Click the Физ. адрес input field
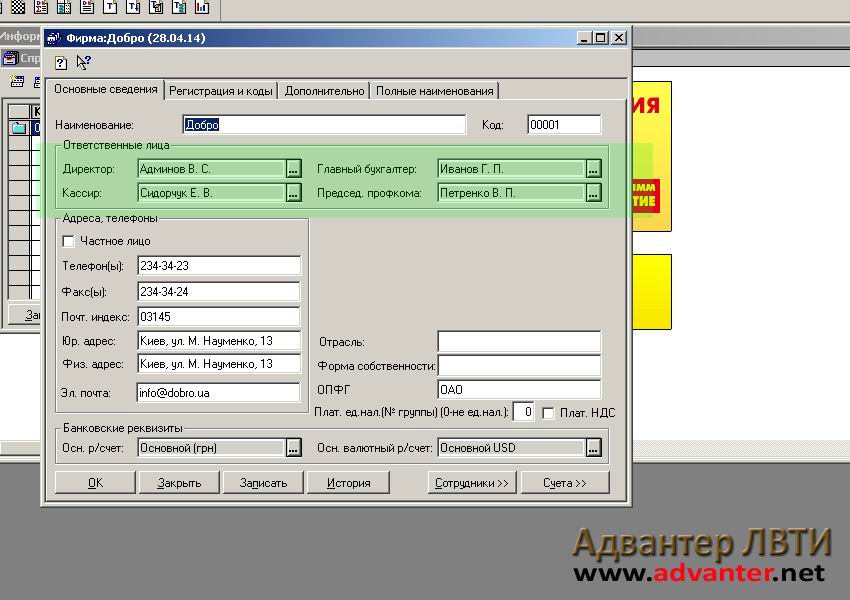 [x=219, y=364]
